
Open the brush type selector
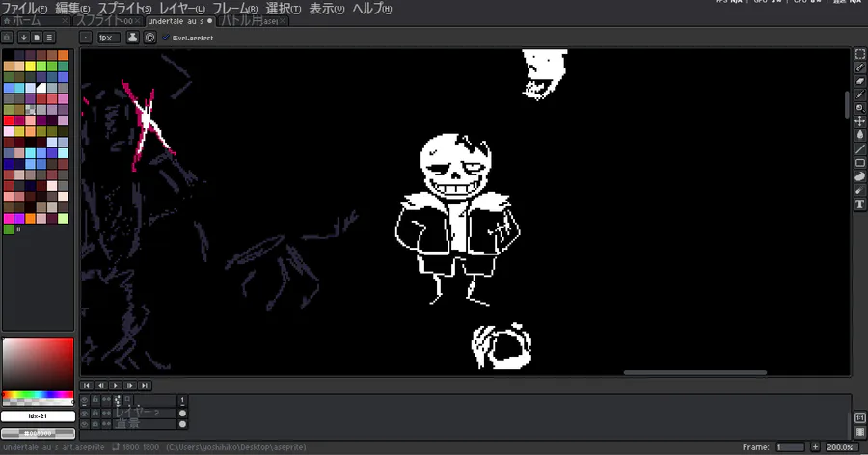click(85, 37)
